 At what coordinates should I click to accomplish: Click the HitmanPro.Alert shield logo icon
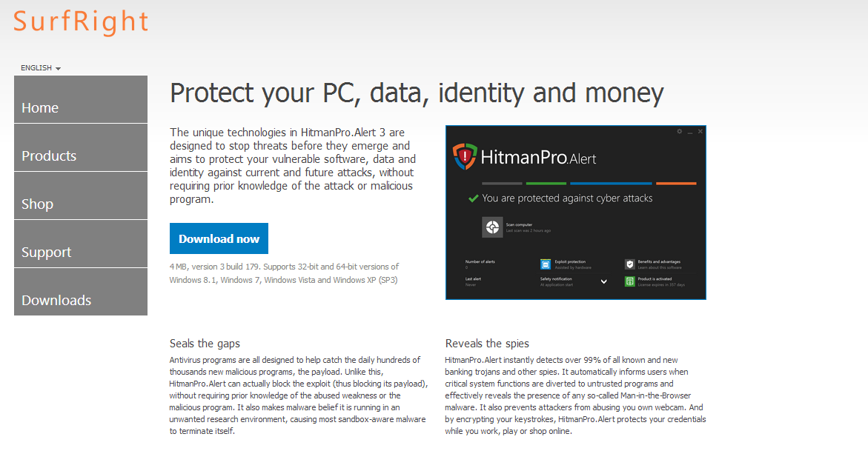pyautogui.click(x=465, y=156)
